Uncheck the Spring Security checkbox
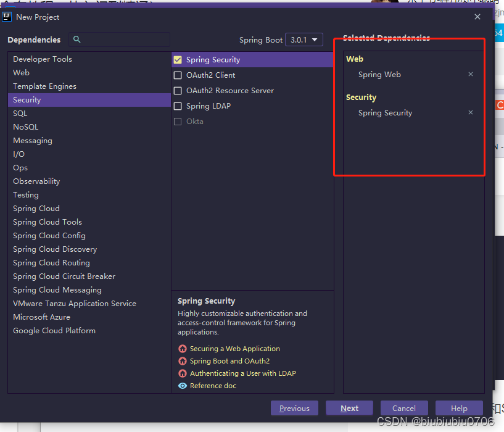The image size is (504, 432). pos(178,60)
